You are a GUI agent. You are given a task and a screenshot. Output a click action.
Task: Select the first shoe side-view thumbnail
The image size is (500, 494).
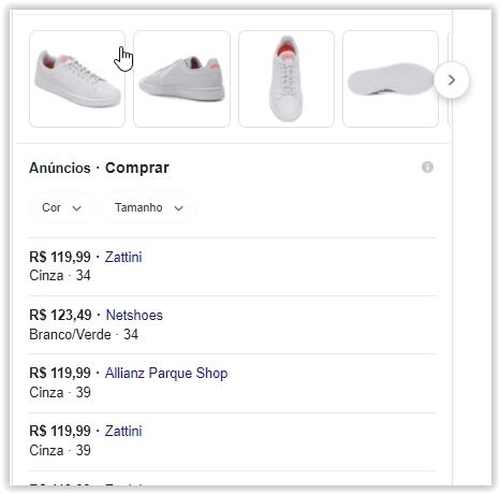[77, 79]
